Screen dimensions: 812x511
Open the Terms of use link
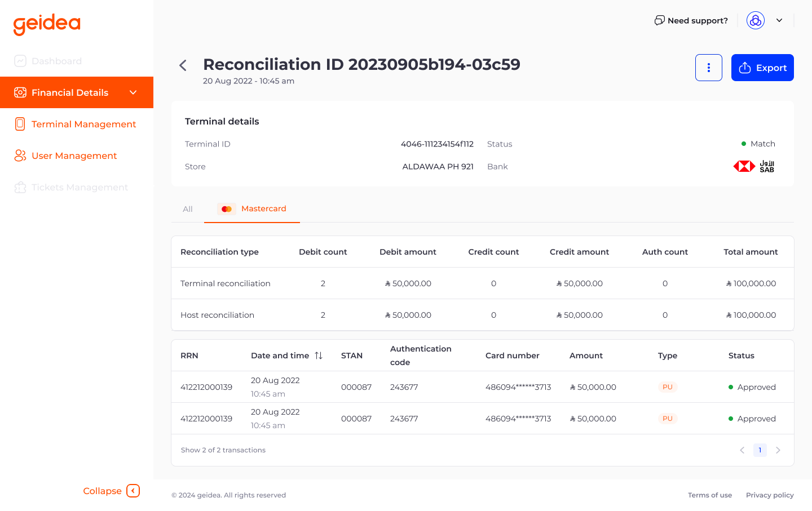709,495
